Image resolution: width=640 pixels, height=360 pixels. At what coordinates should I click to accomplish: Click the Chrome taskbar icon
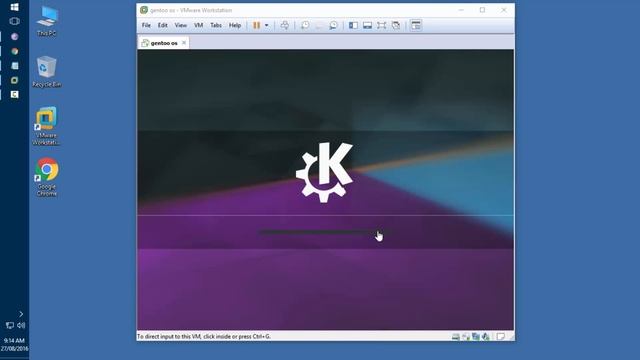coord(15,51)
